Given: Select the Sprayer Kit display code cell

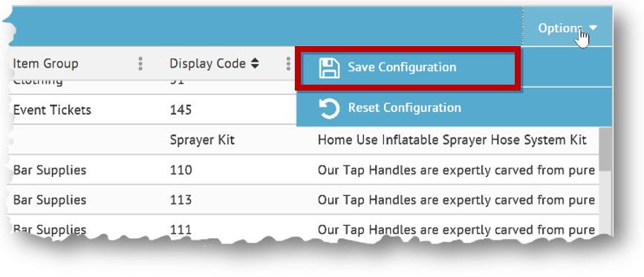Looking at the screenshot, I should coord(202,140).
